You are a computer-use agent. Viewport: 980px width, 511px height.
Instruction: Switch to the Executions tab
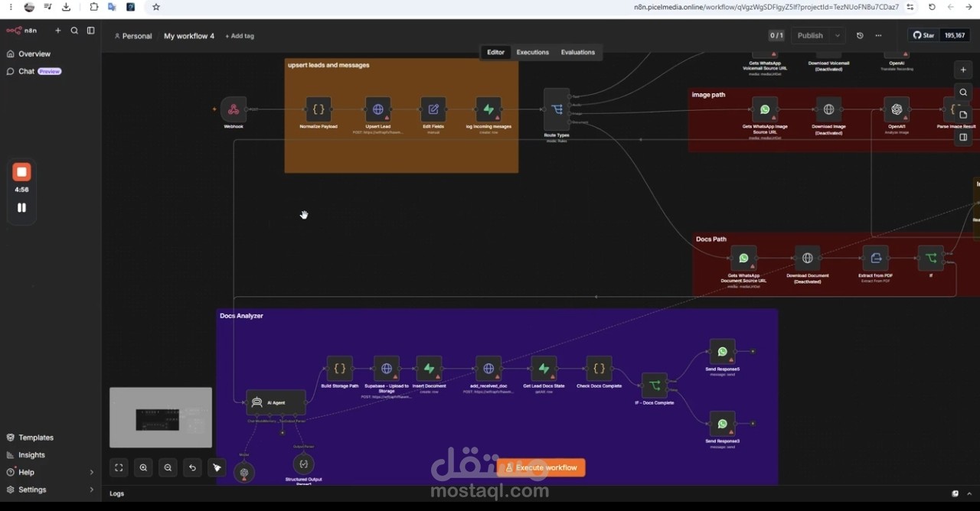(533, 52)
